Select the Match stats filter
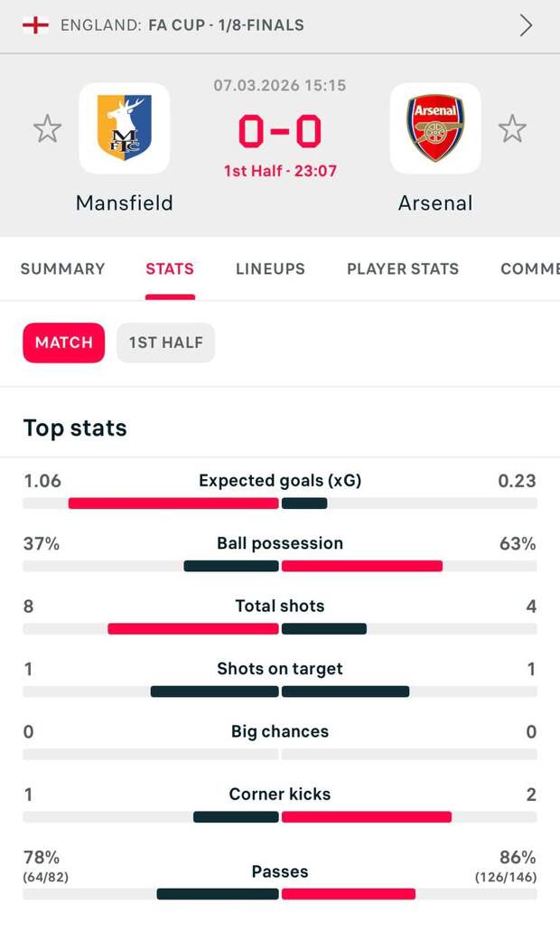This screenshot has height=932, width=560. (x=64, y=343)
